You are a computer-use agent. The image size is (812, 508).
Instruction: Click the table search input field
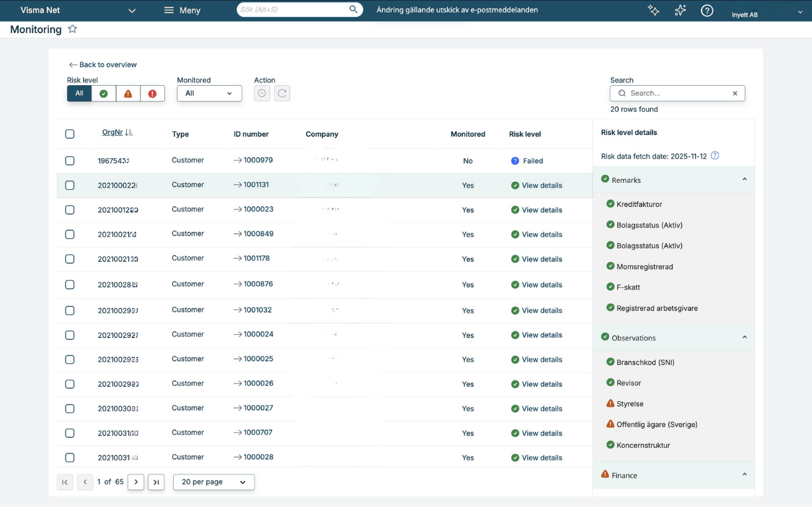tap(676, 93)
